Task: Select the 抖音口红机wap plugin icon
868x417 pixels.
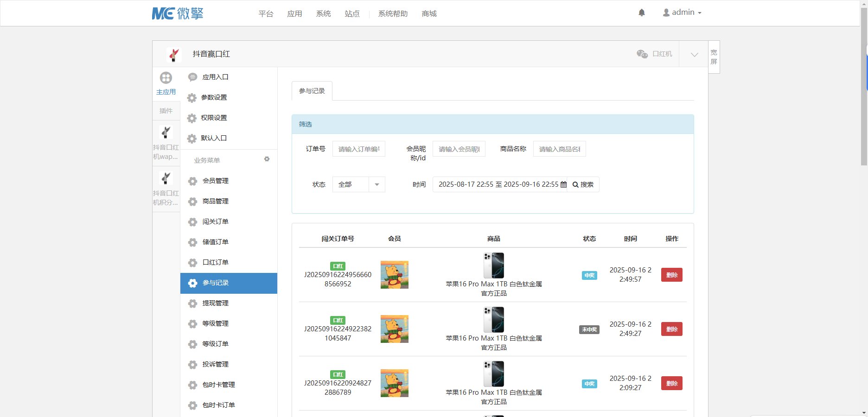Action: (166, 132)
